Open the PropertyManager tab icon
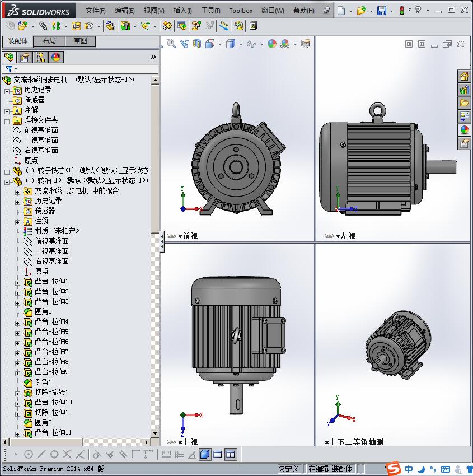 [x=24, y=57]
